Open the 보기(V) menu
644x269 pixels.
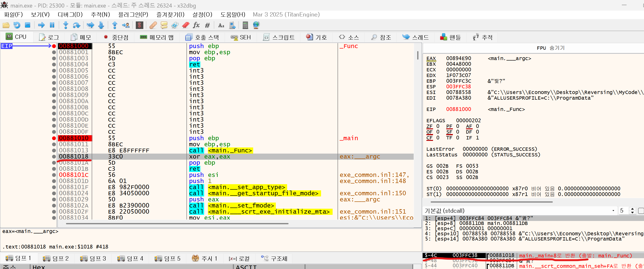click(40, 15)
